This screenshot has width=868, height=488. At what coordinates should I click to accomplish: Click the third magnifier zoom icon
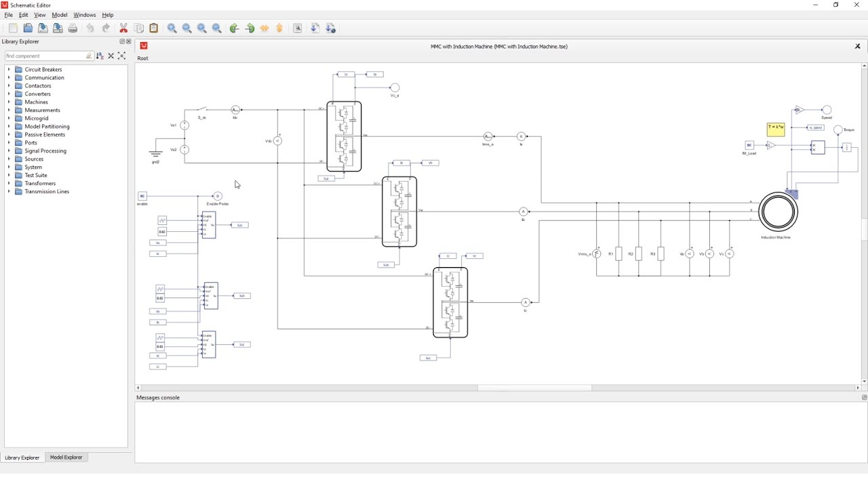(x=202, y=28)
